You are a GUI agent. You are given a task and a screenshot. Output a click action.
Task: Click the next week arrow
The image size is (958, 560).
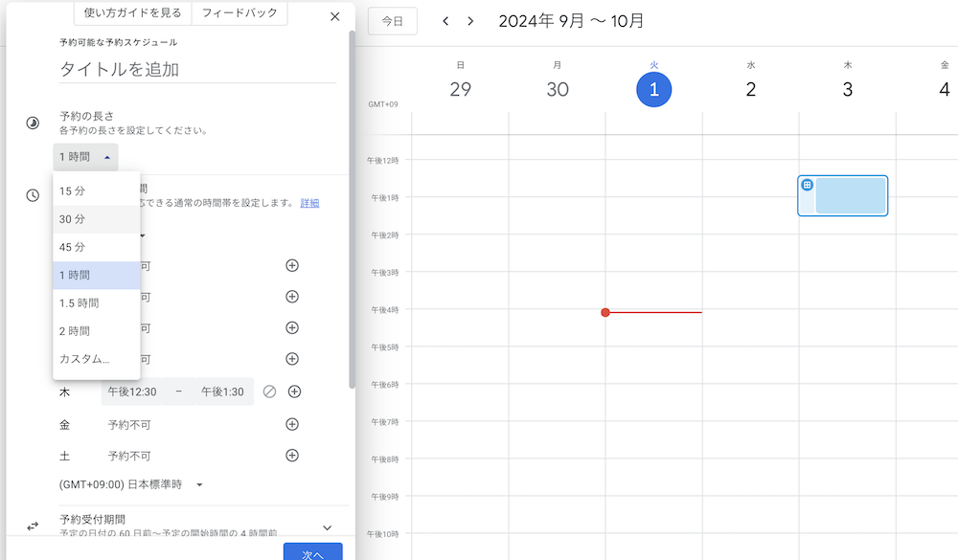click(470, 21)
